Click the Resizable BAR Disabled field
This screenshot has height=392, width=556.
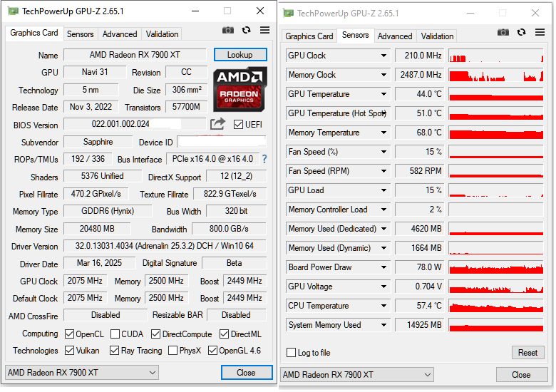[237, 315]
